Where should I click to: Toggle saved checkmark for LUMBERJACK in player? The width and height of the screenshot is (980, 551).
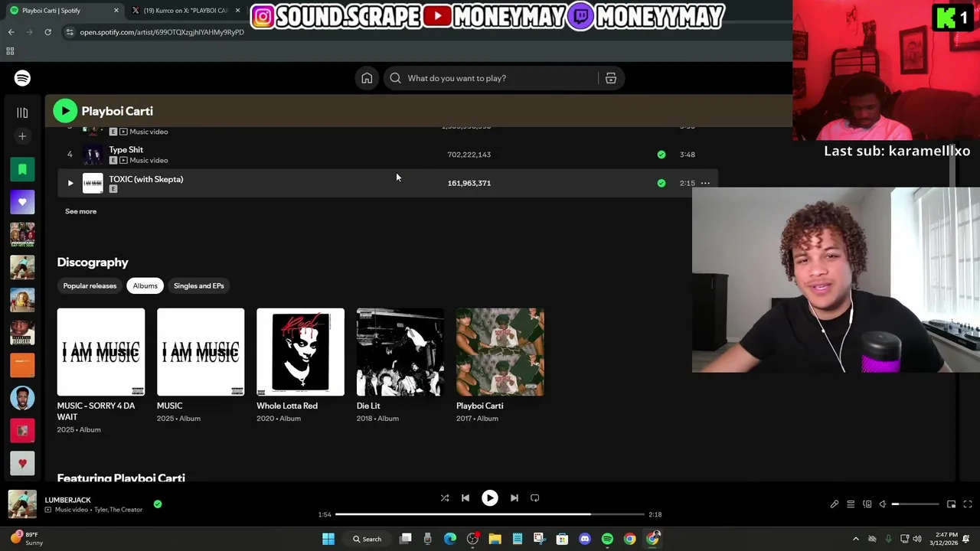pyautogui.click(x=158, y=504)
